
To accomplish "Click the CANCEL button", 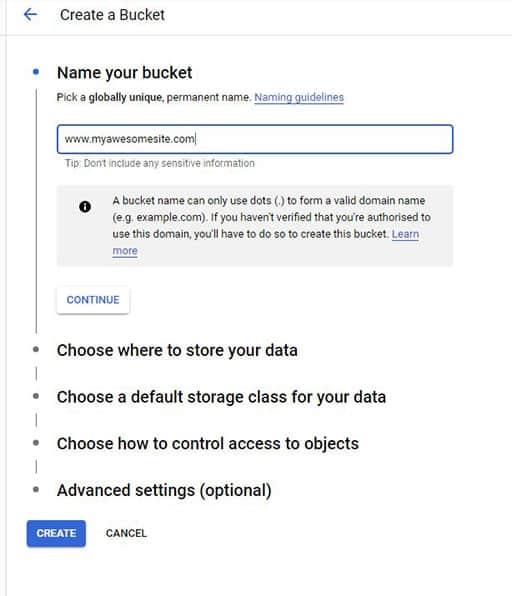I will [x=126, y=533].
